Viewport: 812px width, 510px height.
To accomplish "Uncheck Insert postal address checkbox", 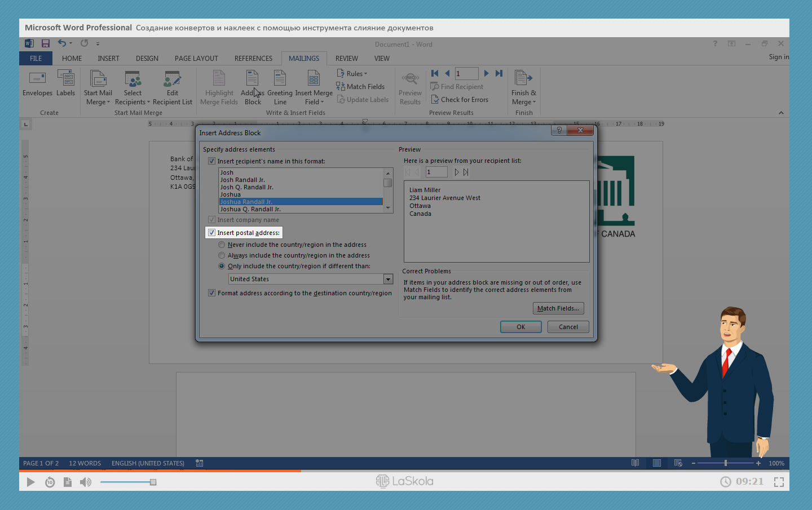I will pos(212,233).
